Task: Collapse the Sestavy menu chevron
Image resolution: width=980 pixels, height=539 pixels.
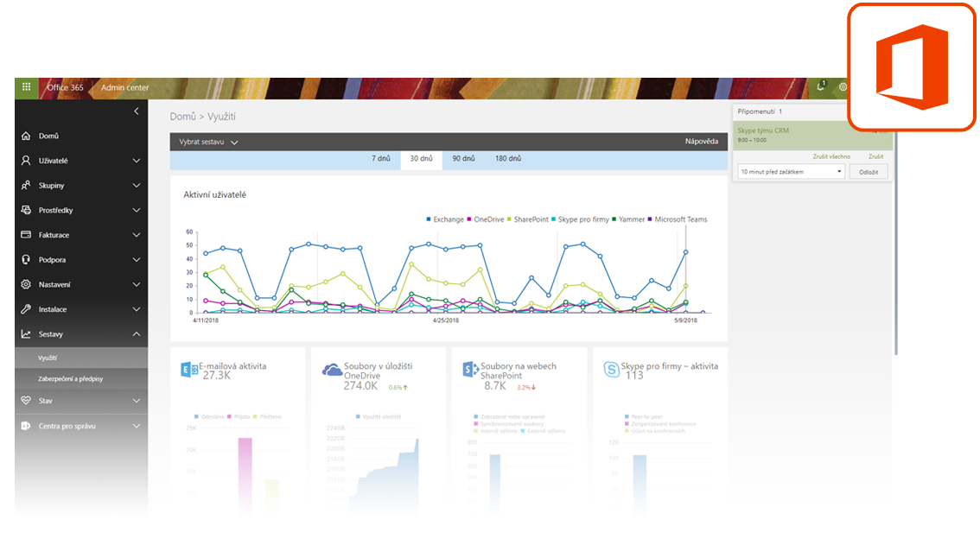Action: (x=137, y=334)
